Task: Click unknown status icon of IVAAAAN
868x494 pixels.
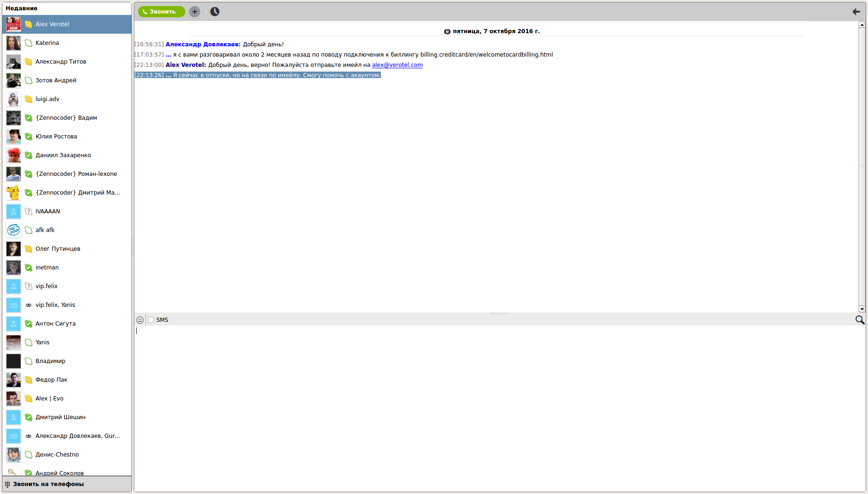Action: [29, 211]
